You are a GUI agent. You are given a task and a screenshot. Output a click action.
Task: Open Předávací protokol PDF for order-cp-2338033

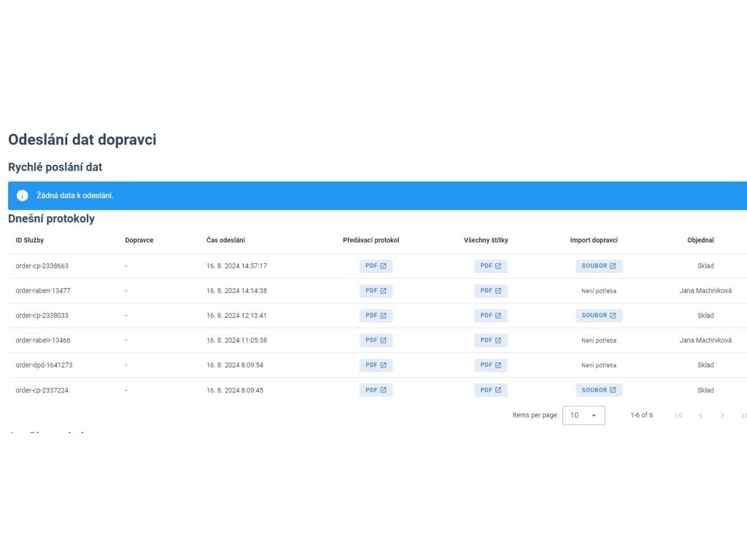click(x=376, y=315)
